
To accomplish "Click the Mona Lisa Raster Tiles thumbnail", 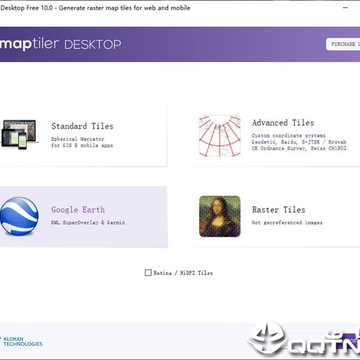I will [220, 216].
